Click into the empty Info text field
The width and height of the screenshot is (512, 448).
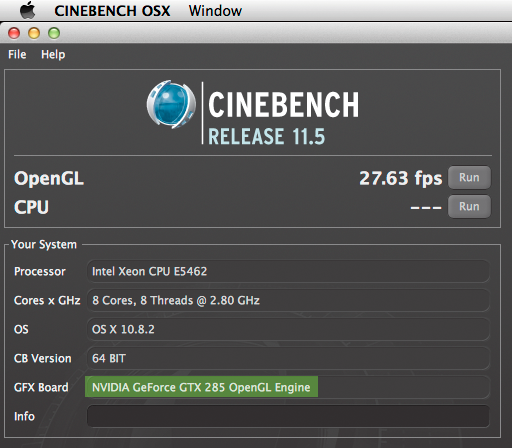[288, 416]
